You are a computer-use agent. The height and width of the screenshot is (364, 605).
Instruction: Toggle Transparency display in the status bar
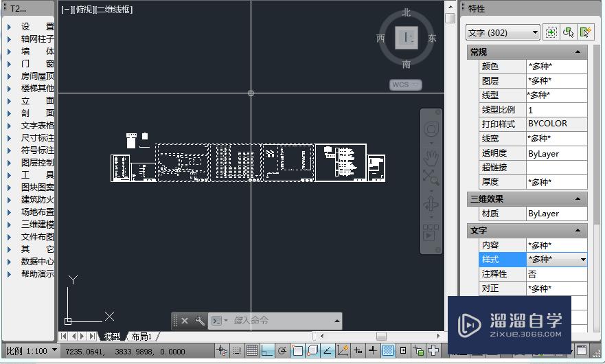click(x=388, y=350)
